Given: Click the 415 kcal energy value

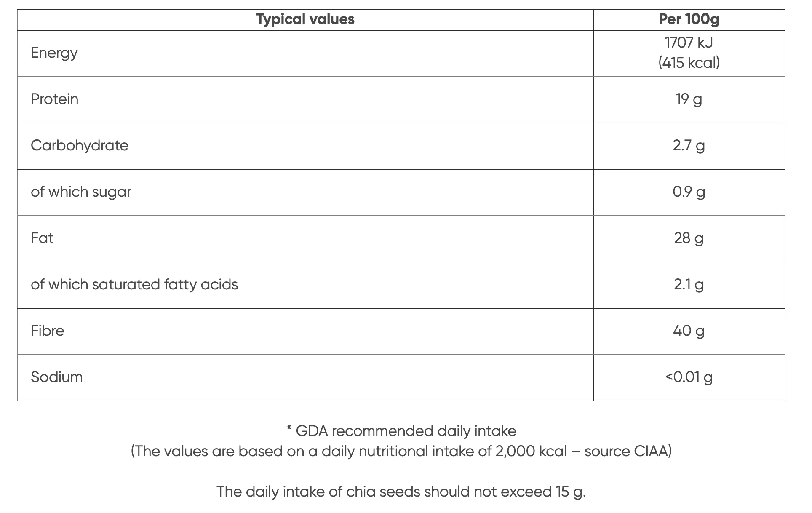Looking at the screenshot, I should [689, 63].
